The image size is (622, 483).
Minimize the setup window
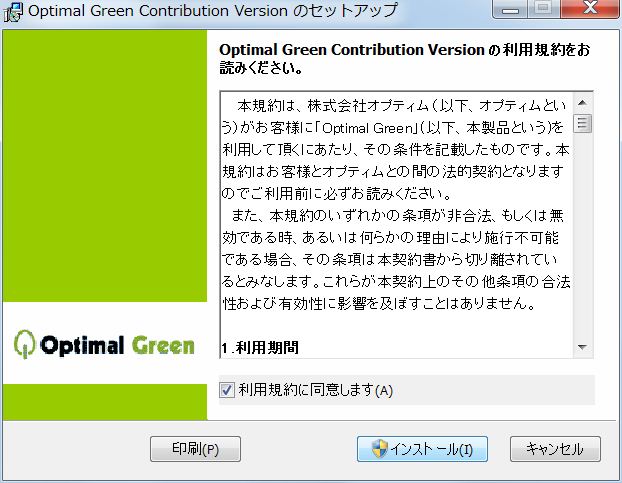click(x=509, y=9)
